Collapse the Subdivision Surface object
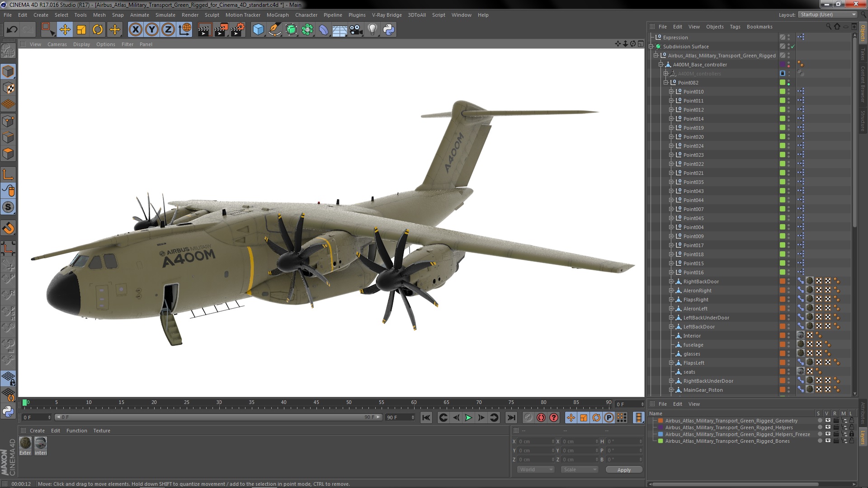The image size is (868, 488). click(651, 47)
